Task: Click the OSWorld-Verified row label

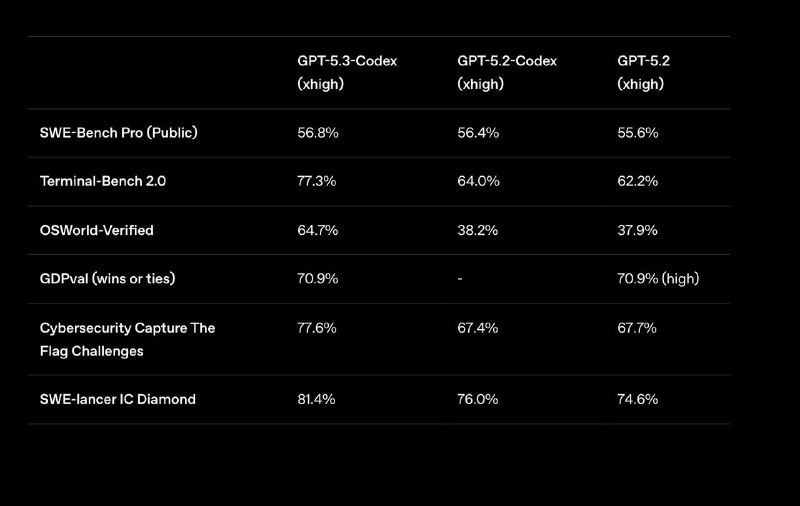Action: pyautogui.click(x=96, y=230)
